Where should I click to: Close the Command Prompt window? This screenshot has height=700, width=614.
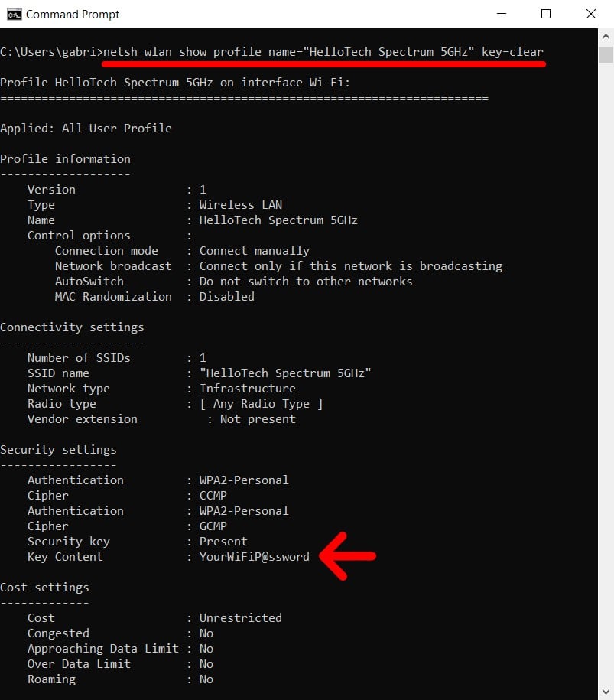[x=591, y=14]
